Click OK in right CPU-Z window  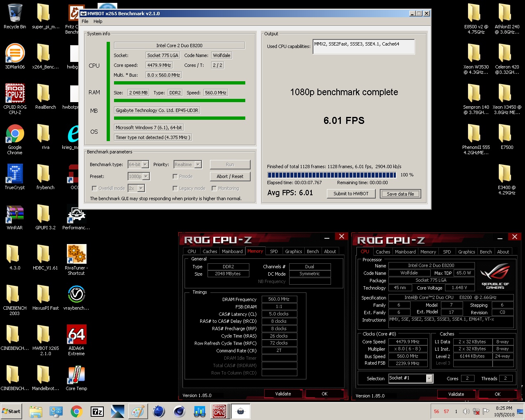pos(498,394)
